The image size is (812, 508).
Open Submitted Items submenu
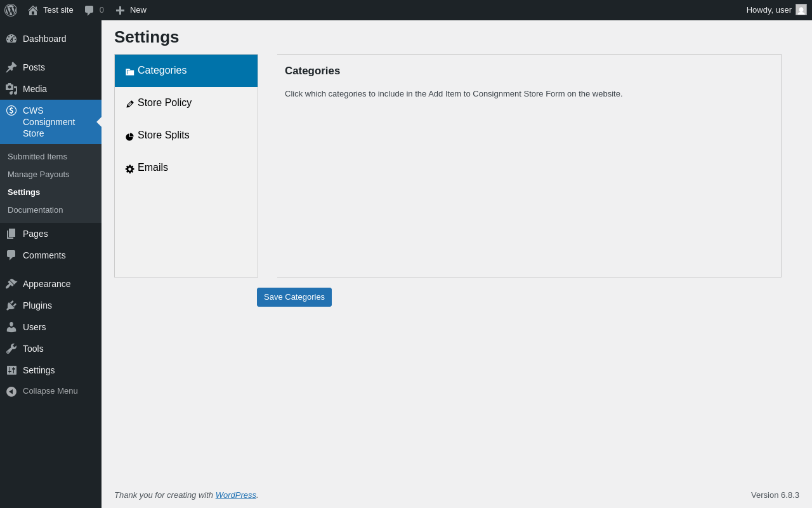point(37,156)
